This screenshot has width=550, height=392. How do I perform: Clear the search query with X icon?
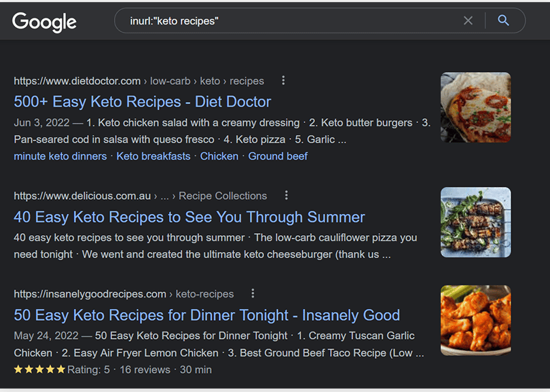point(468,20)
